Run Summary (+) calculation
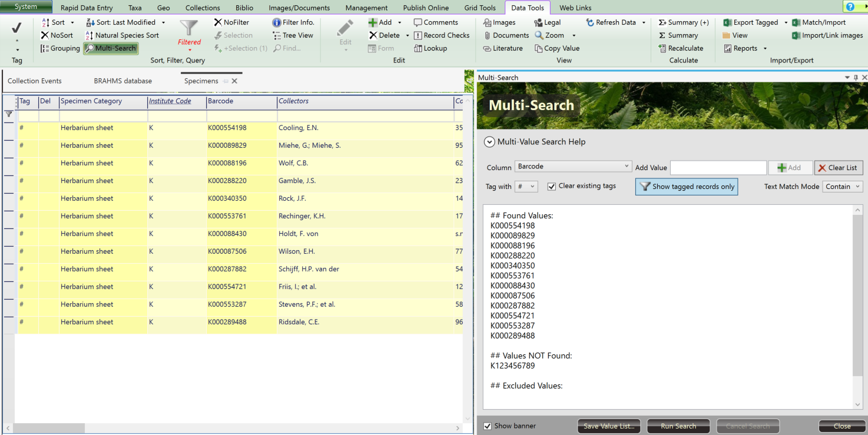The height and width of the screenshot is (435, 868). [684, 22]
